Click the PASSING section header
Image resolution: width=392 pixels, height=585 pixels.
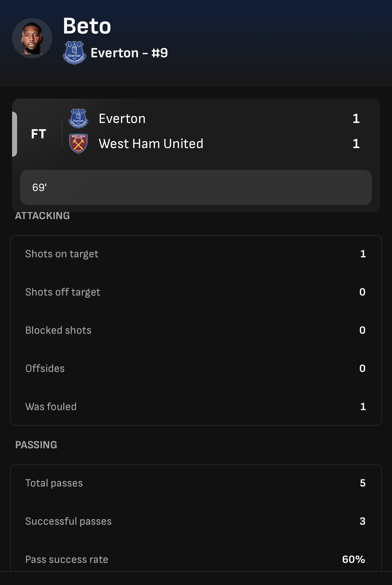36,445
